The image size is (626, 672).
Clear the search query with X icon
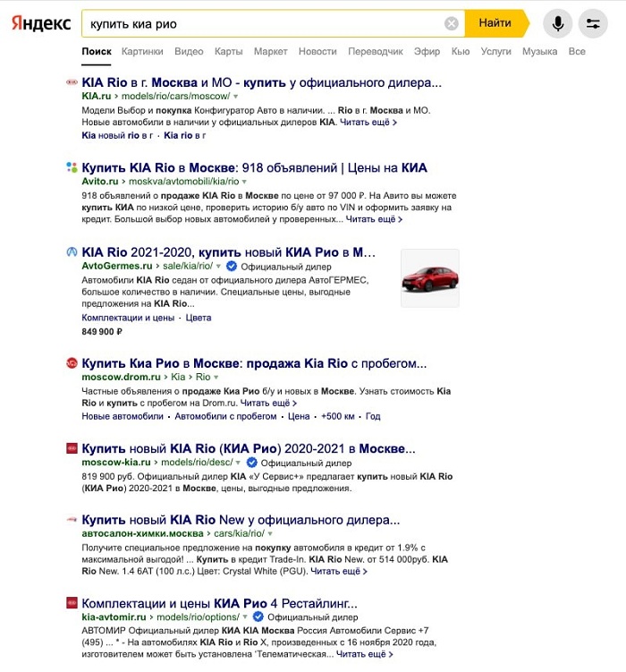(x=452, y=23)
